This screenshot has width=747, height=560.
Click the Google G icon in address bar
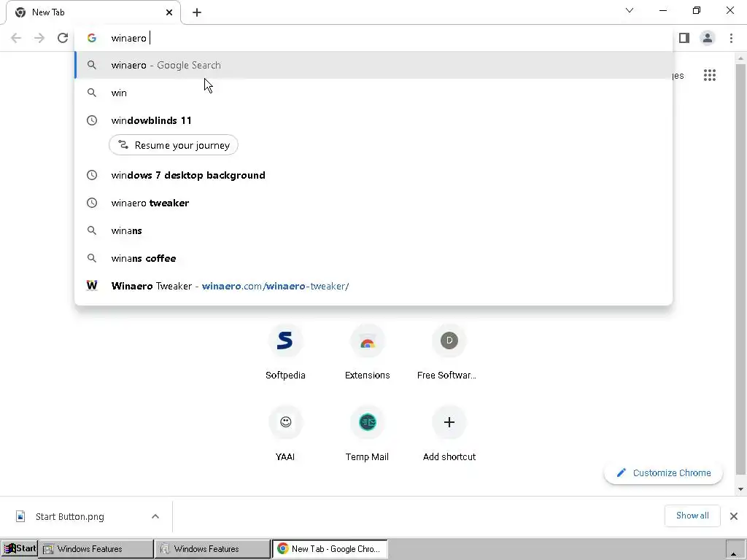(x=92, y=38)
